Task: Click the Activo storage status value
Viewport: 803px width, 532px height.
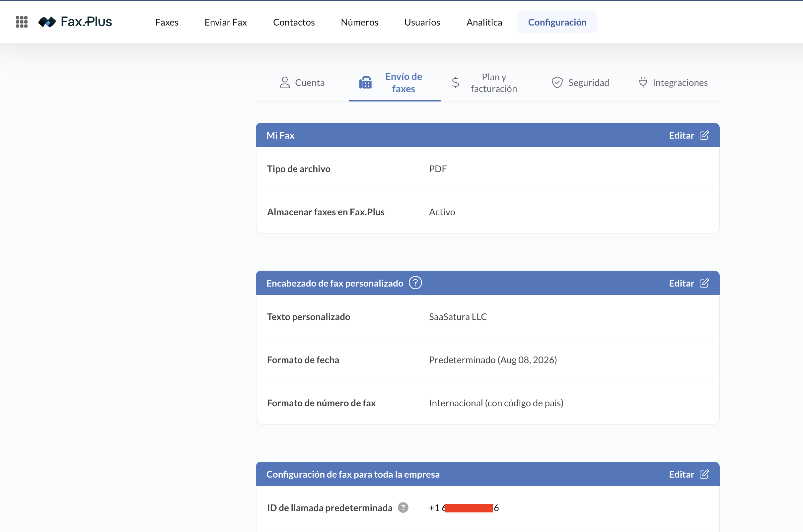Action: (x=442, y=212)
